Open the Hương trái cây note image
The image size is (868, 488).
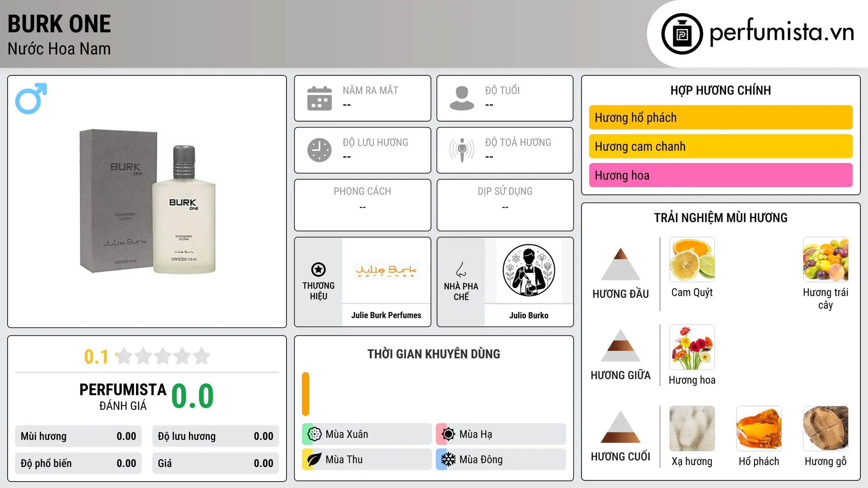[x=826, y=260]
